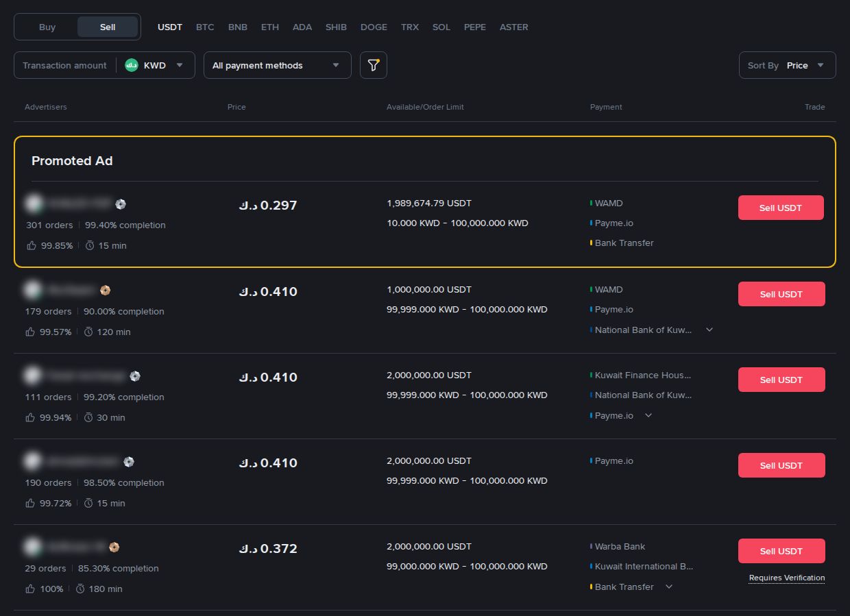Image resolution: width=850 pixels, height=616 pixels.
Task: Click the thumbs-up icon beside 99.94%
Action: click(x=30, y=417)
